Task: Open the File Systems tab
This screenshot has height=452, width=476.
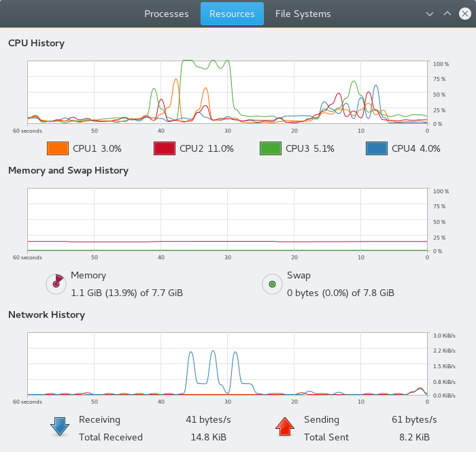Action: (303, 14)
